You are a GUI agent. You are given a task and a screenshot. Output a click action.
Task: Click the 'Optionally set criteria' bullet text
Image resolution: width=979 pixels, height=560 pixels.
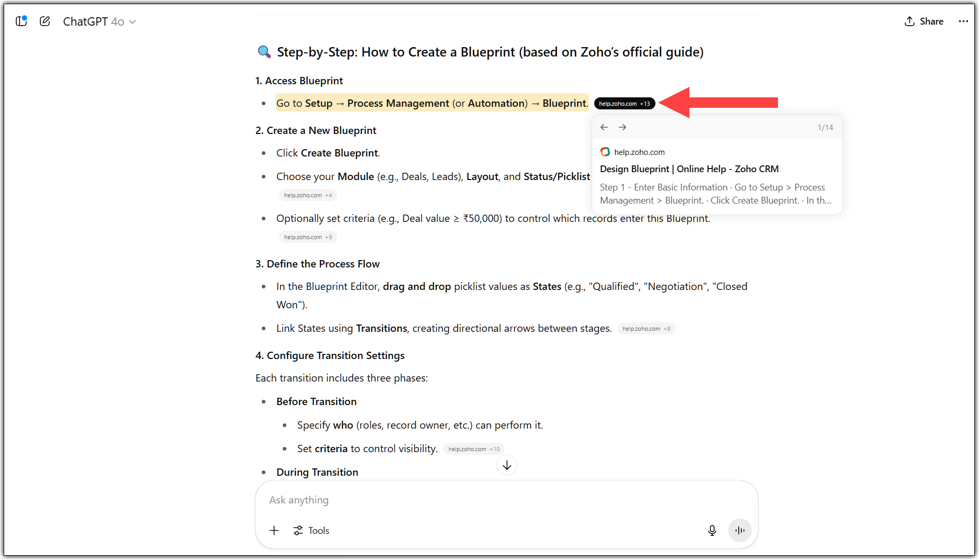point(493,218)
